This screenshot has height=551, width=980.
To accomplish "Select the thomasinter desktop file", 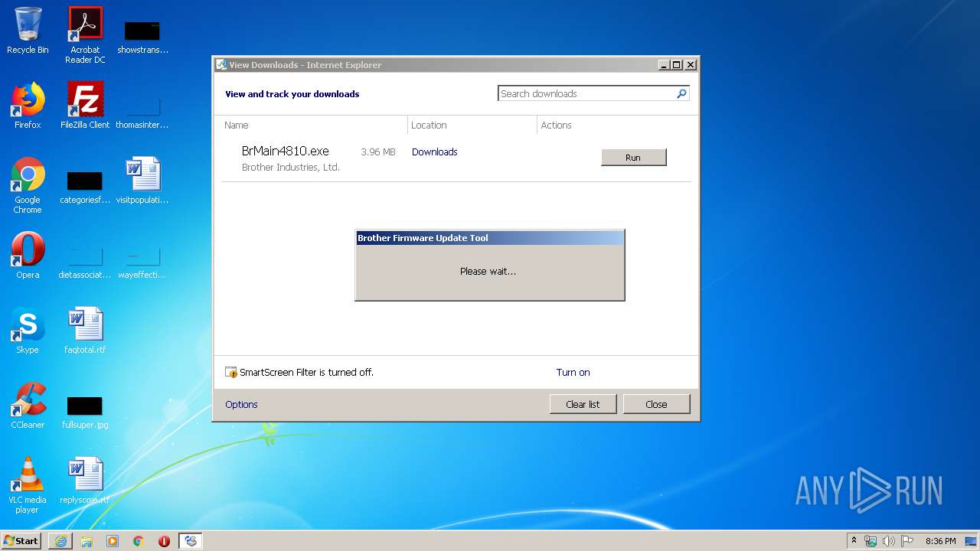I will click(142, 110).
